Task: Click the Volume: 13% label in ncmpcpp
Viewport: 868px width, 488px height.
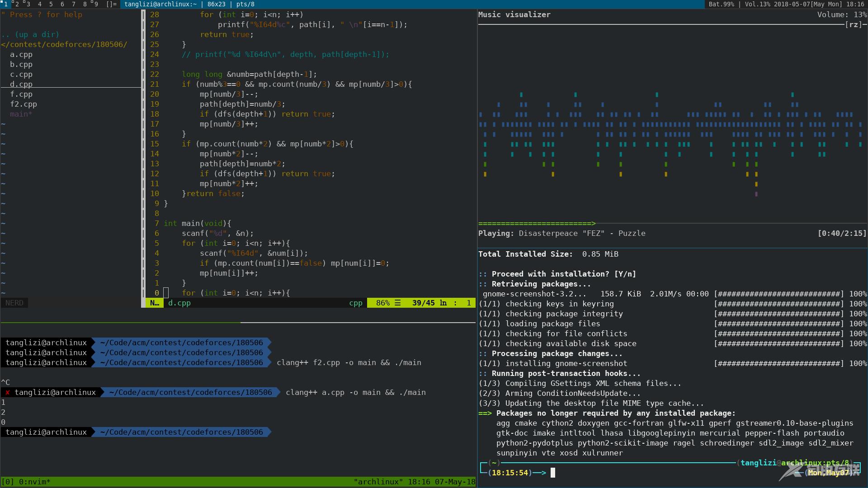Action: point(842,14)
